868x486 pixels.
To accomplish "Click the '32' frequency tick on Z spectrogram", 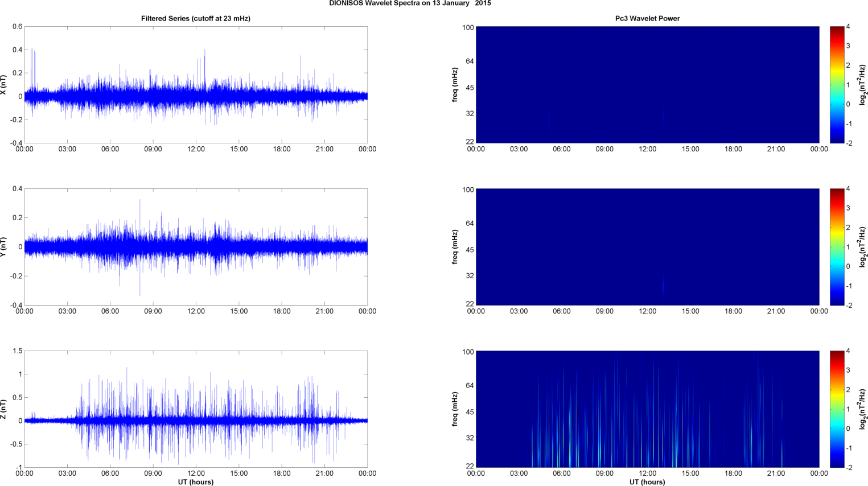I will [470, 438].
